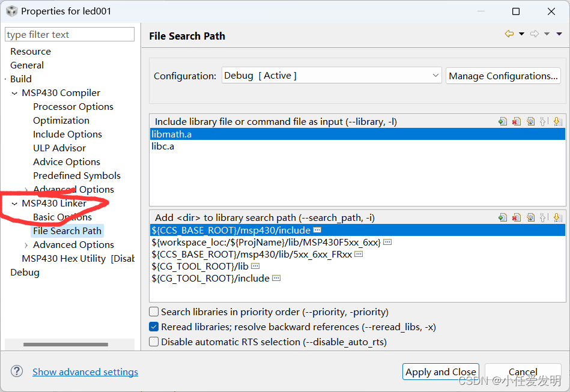Maximize the Properties for led001 window
Screen dimensions: 570x392
coord(516,11)
